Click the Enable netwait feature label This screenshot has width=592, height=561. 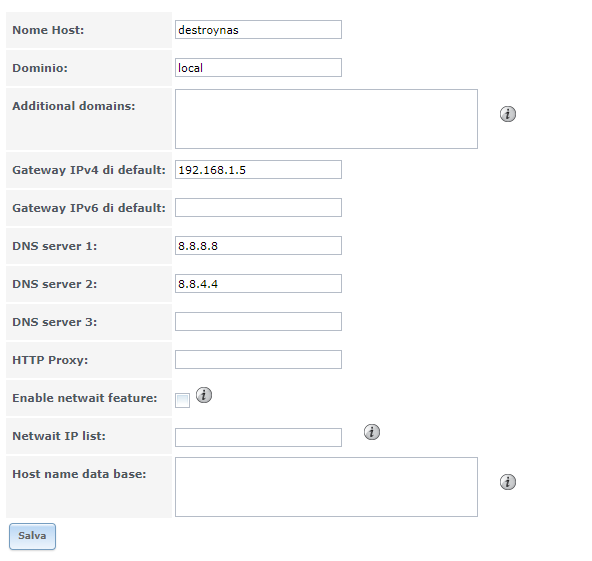coord(85,398)
